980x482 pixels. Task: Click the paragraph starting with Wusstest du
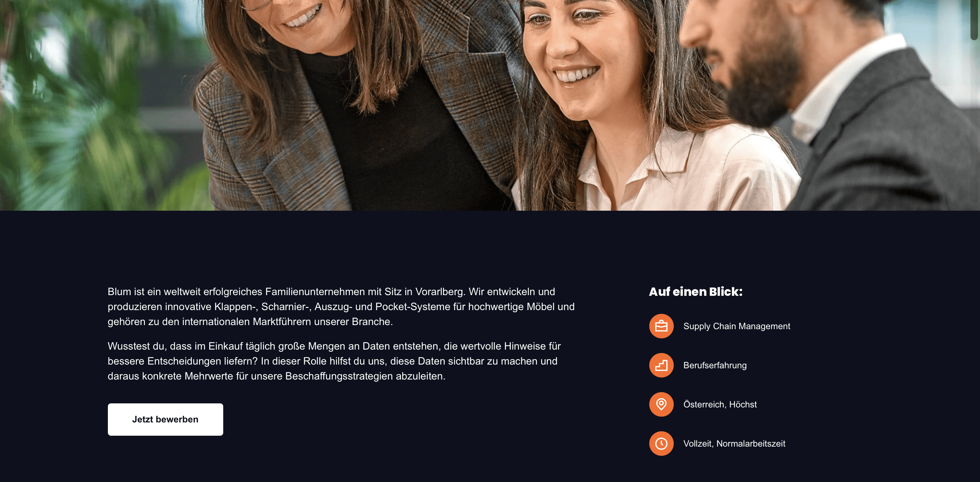pos(334,361)
